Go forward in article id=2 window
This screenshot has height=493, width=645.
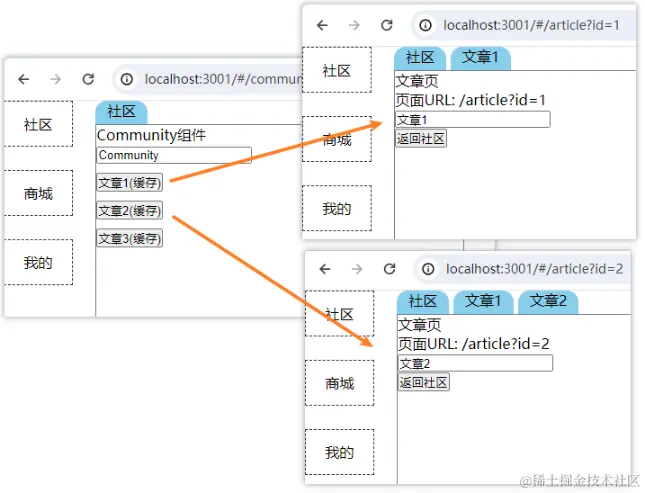pos(357,269)
